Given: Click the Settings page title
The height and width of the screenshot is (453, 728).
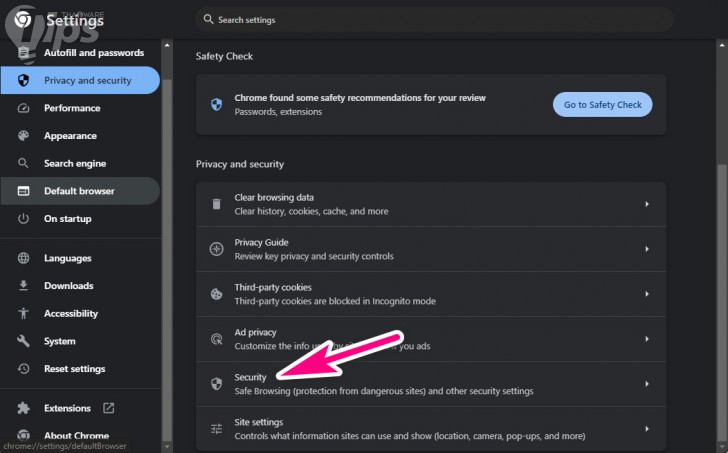Looking at the screenshot, I should [75, 20].
